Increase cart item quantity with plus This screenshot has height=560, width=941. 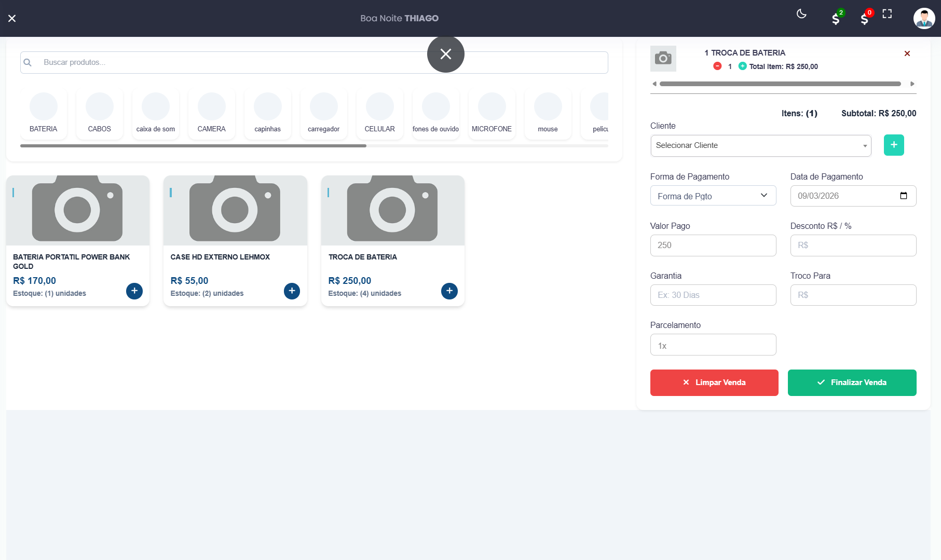(x=742, y=66)
